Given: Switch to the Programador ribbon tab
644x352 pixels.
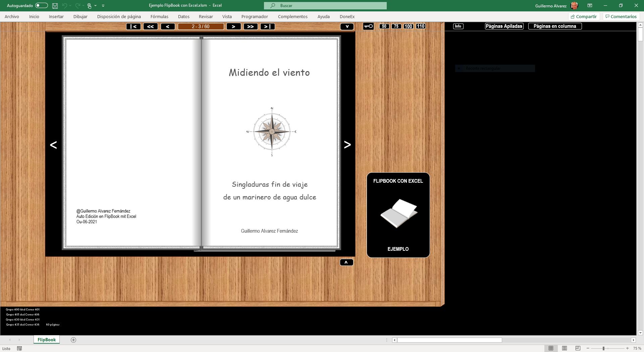Looking at the screenshot, I should [x=255, y=16].
